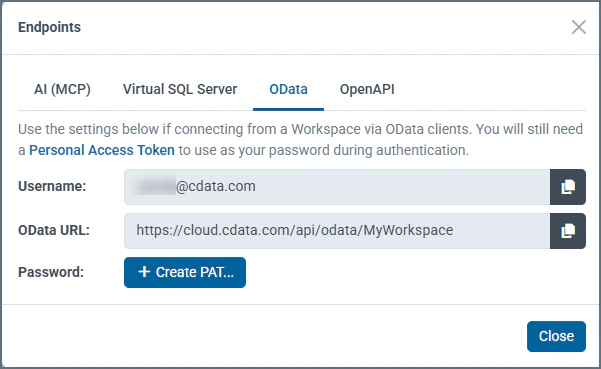Screen dimensions: 601x369
Task: Switch to the AI (MCP) tab
Action: [x=62, y=89]
